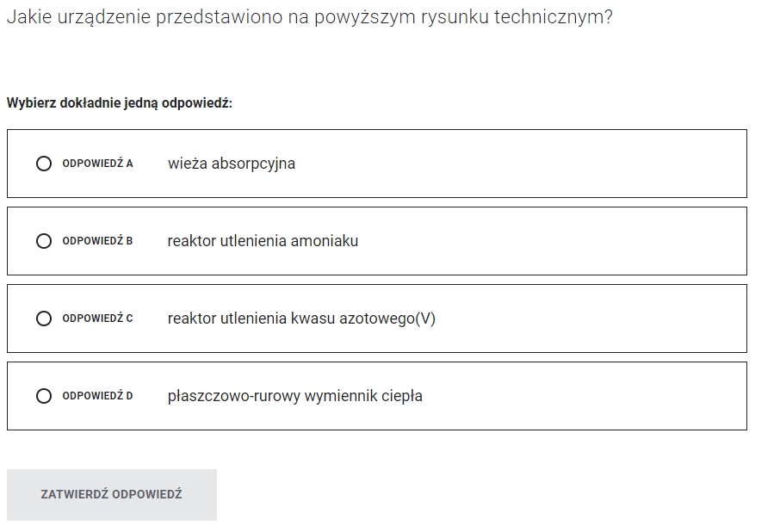Select radio button for Odpowiedź A
The image size is (780, 532).
(44, 164)
